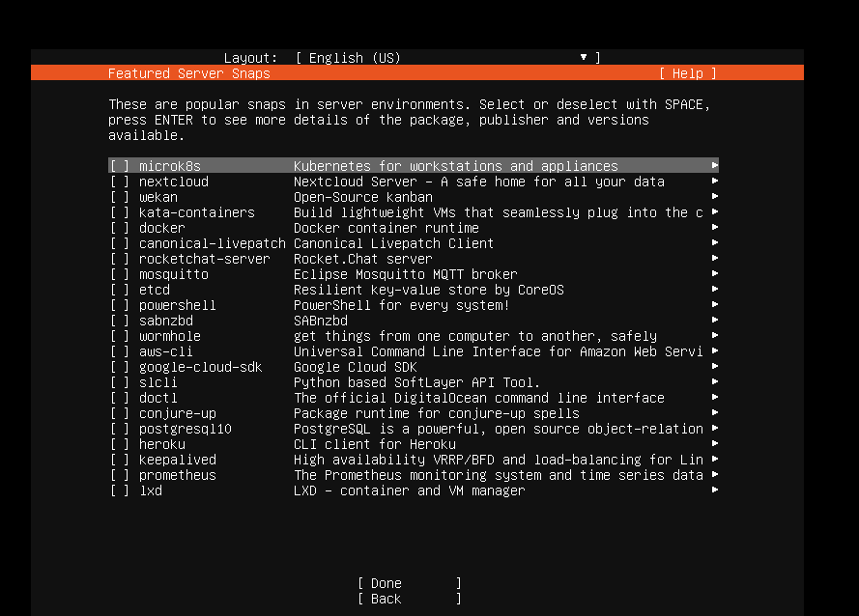Click the SABnzbd description text
Screen dimensions: 859x616
pos(321,321)
